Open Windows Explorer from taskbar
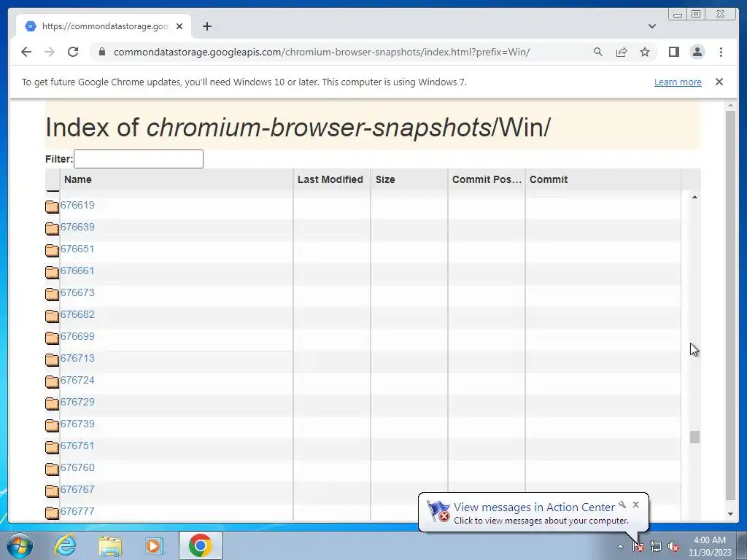Viewport: 747px width, 560px height. coord(110,545)
